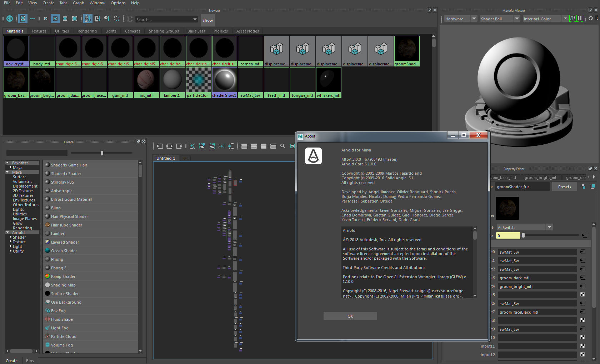The image size is (600, 364).
Task: Pause the Material Viewer rendering
Action: 580,18
